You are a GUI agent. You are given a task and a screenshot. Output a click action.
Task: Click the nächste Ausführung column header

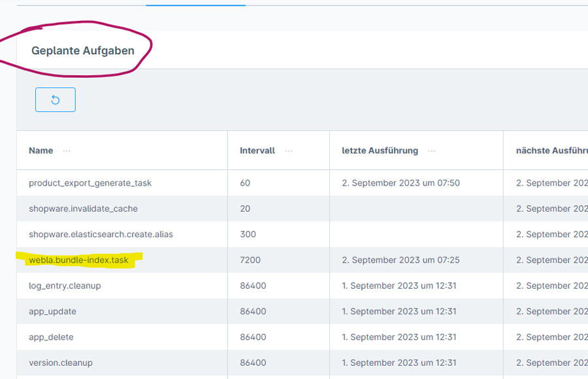[x=551, y=151]
